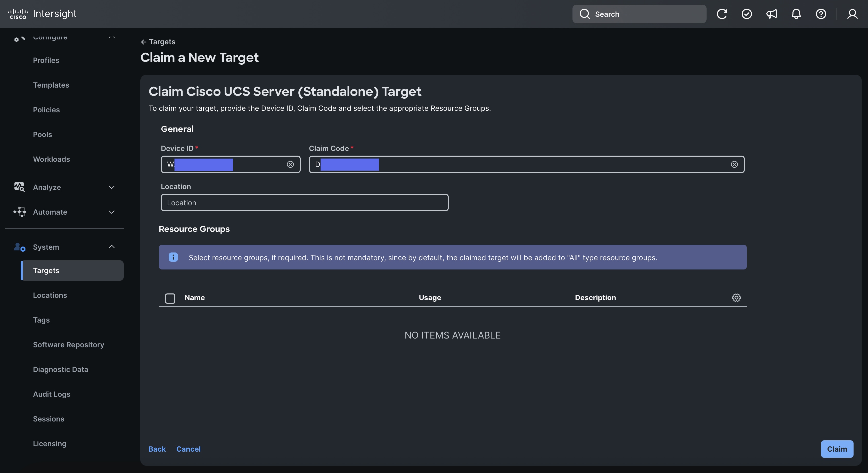The image size is (868, 473).
Task: Open the notifications bell
Action: coord(796,14)
